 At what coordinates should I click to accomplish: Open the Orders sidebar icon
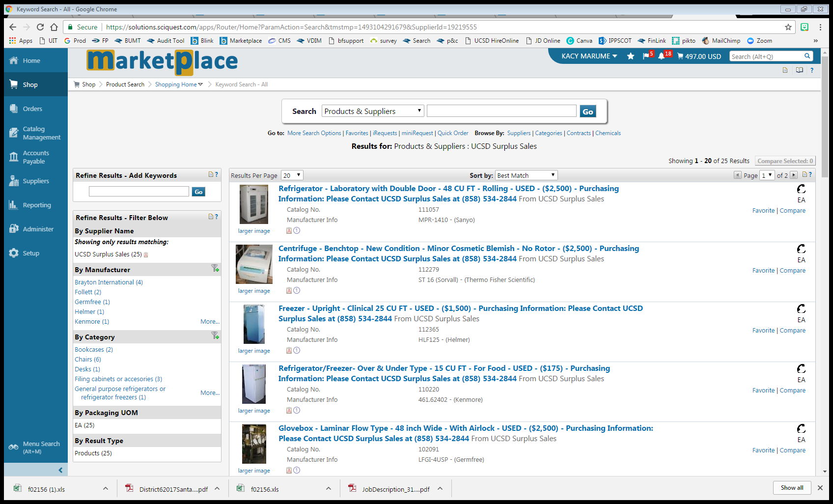click(x=14, y=109)
